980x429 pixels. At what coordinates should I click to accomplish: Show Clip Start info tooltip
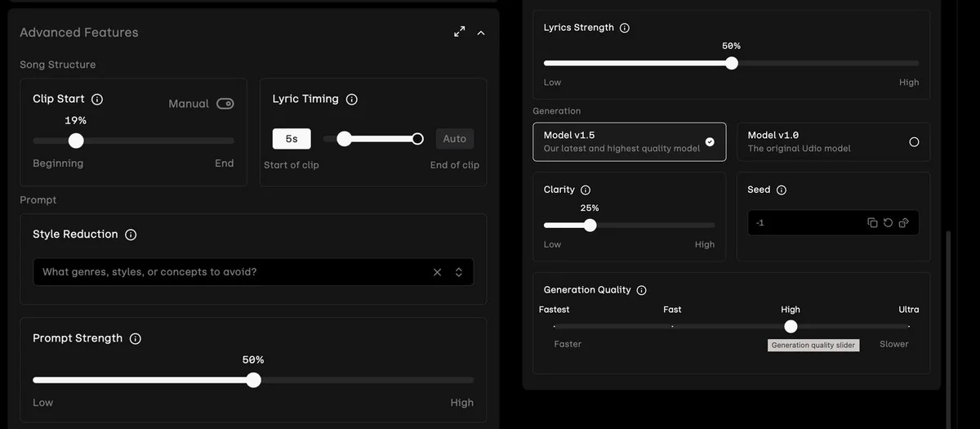click(97, 100)
